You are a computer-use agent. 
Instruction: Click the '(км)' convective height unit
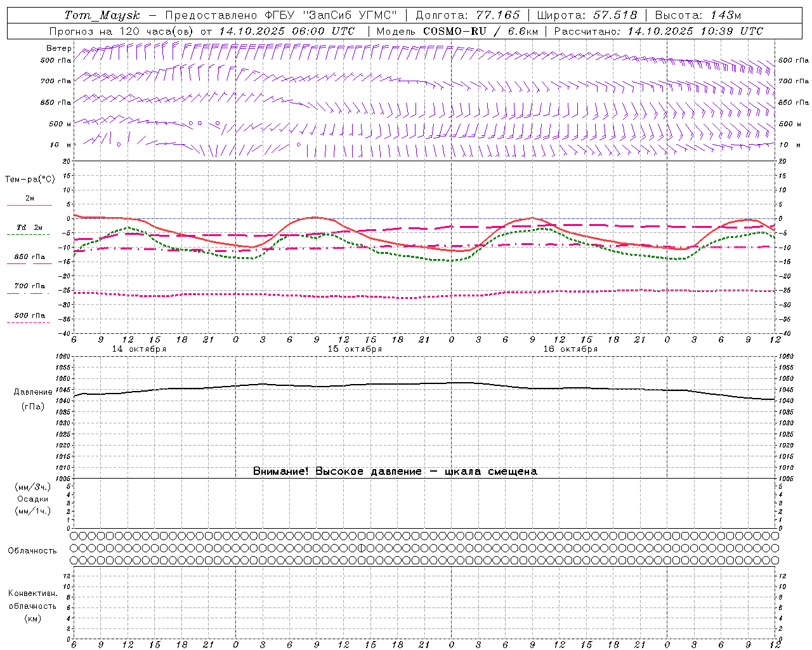33,618
